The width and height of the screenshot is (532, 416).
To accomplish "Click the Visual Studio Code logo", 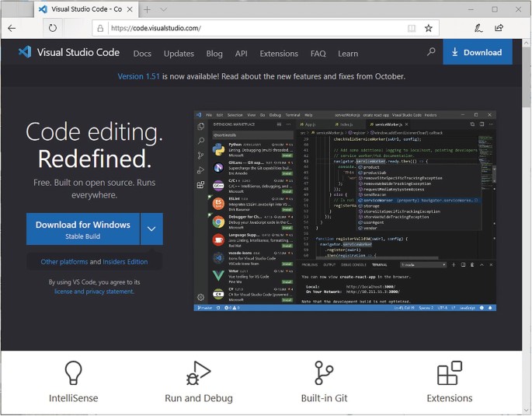I will pyautogui.click(x=25, y=52).
